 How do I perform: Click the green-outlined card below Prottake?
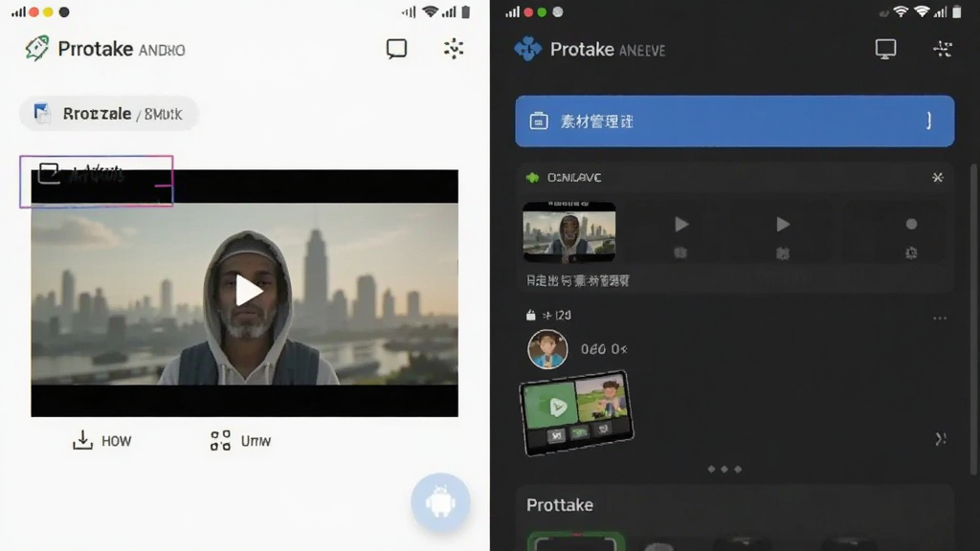click(575, 541)
